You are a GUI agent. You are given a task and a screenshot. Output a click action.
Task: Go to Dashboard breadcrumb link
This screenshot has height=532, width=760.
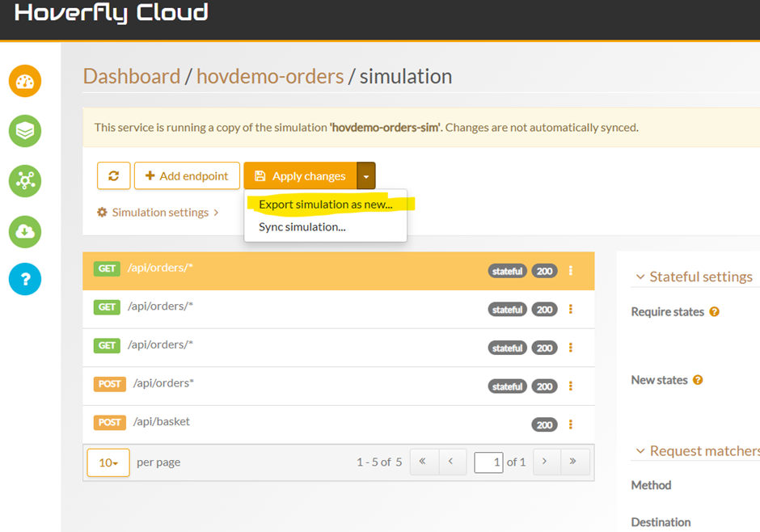[132, 77]
